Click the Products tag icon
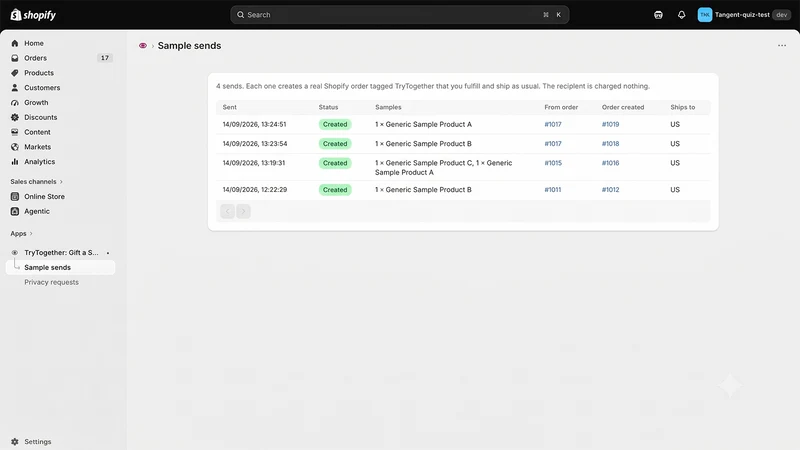The height and width of the screenshot is (450, 800). tap(15, 73)
